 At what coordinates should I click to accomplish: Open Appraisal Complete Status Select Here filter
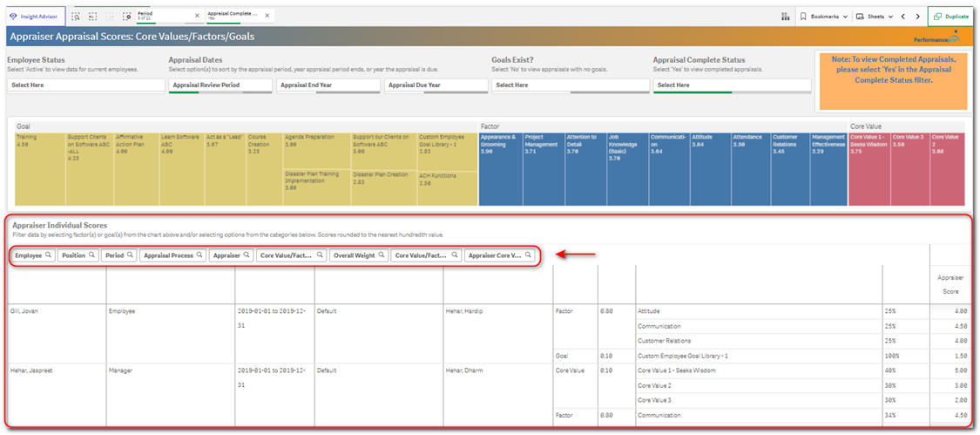pos(732,85)
